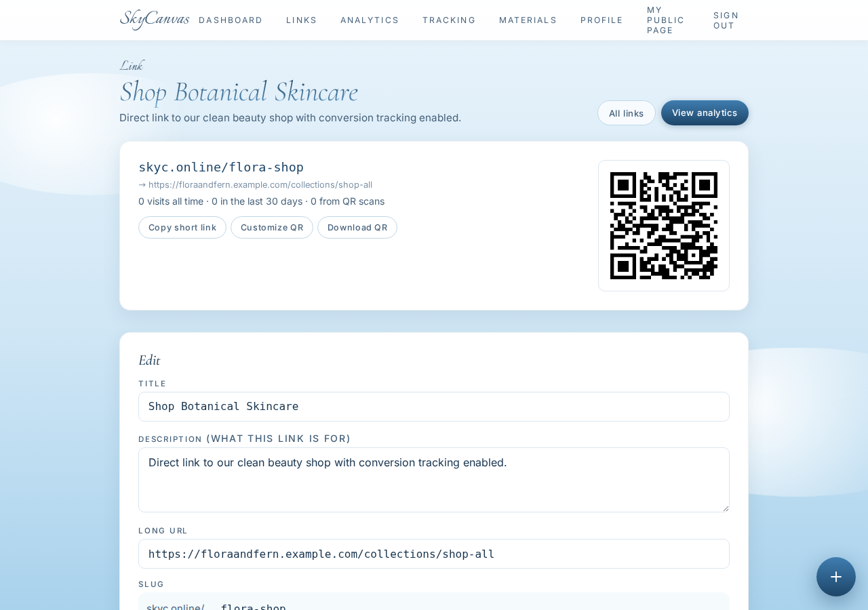Click the Edit section heading
Viewport: 868px width, 610px height.
[149, 360]
